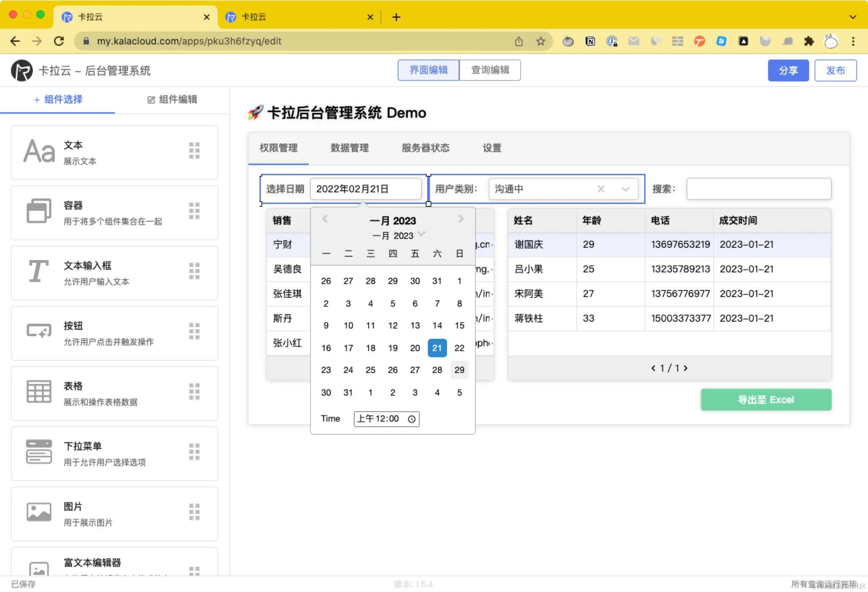This screenshot has height=592, width=868.
Task: Select the 设置 tab
Action: pos(492,148)
